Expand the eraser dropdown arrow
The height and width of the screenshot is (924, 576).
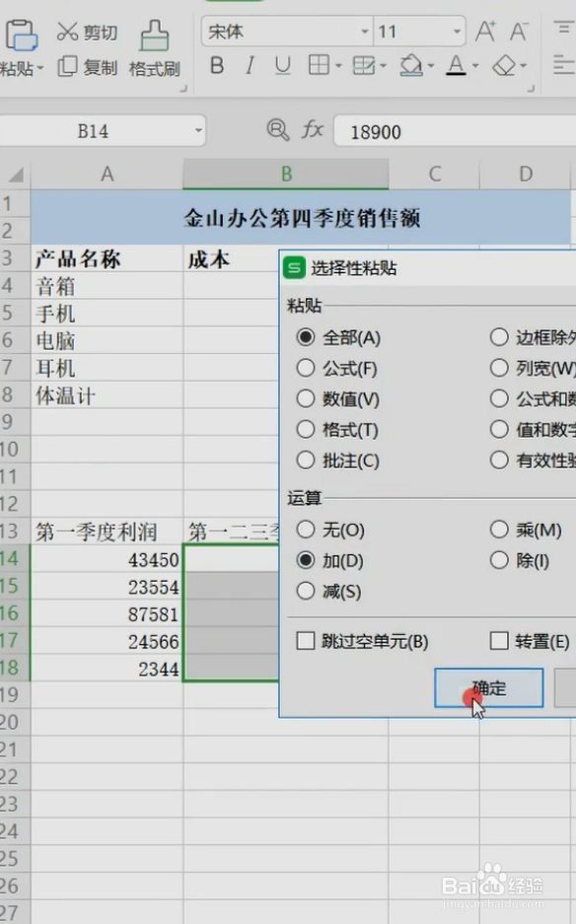[x=524, y=66]
